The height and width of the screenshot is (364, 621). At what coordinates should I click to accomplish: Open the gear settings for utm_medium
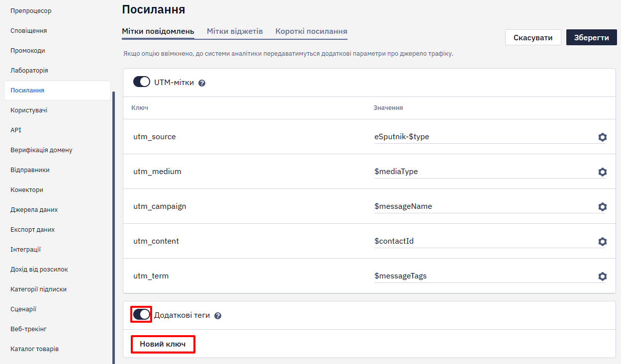[x=602, y=172]
